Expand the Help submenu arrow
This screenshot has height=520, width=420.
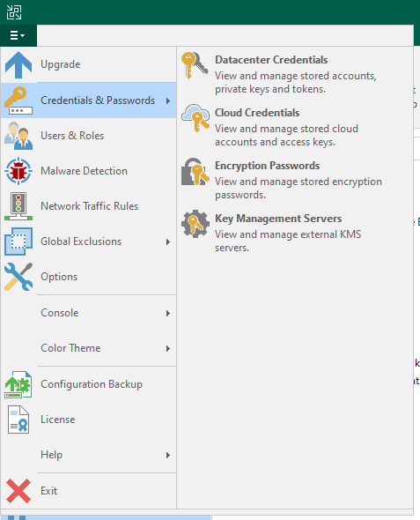pos(168,456)
